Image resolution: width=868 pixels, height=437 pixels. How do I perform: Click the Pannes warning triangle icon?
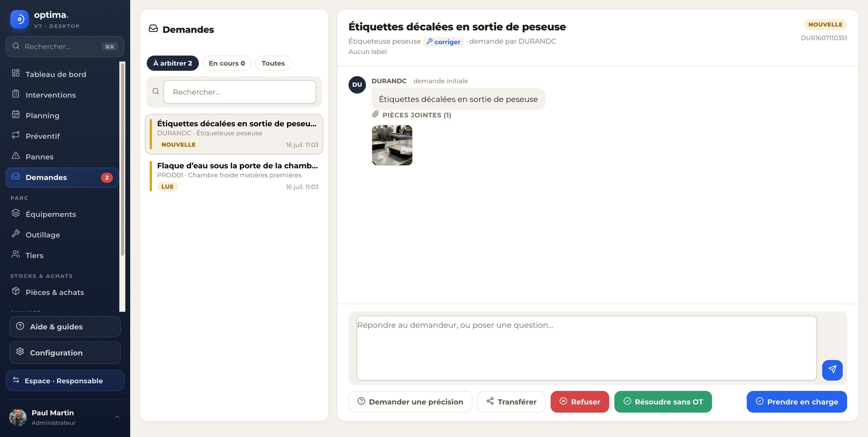16,156
